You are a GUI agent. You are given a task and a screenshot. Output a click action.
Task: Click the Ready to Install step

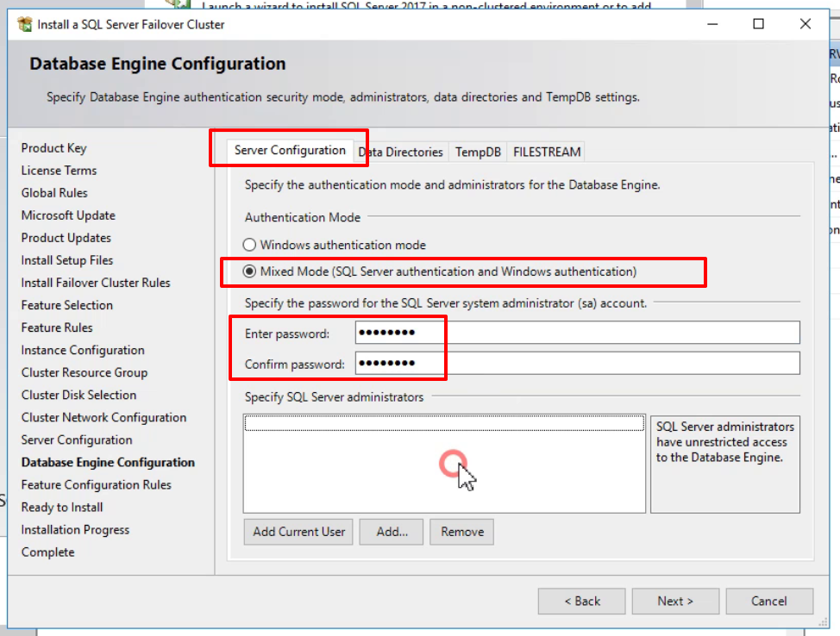tap(61, 508)
